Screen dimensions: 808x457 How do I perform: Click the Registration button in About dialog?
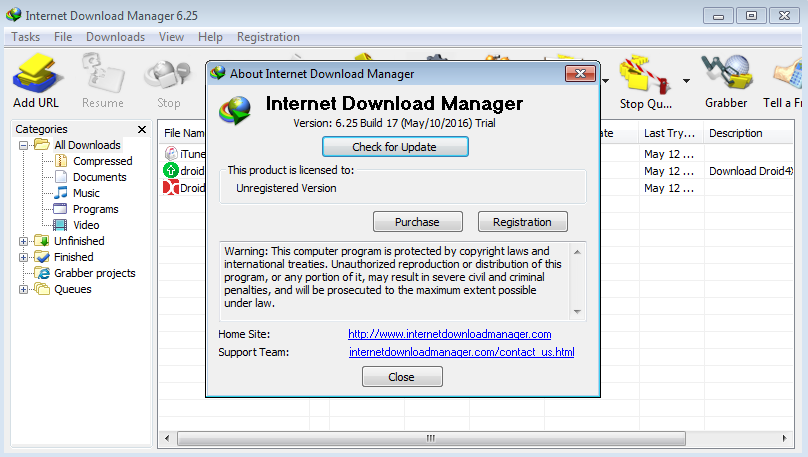coord(523,222)
